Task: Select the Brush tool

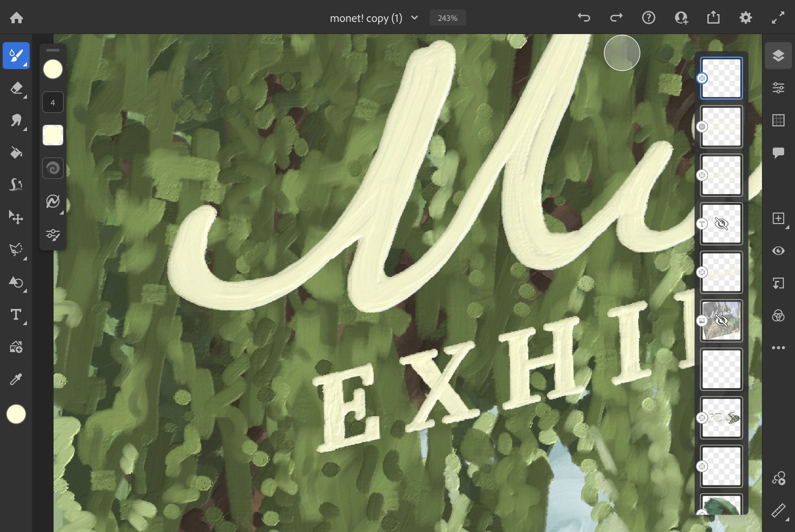Action: (x=16, y=56)
